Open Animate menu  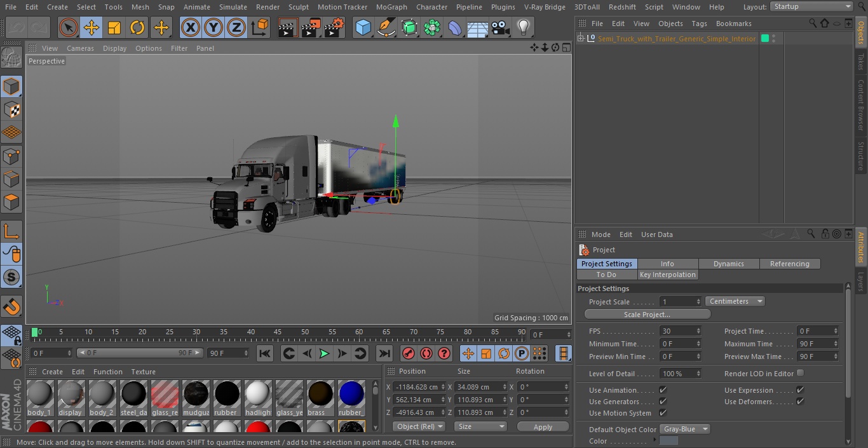[197, 7]
